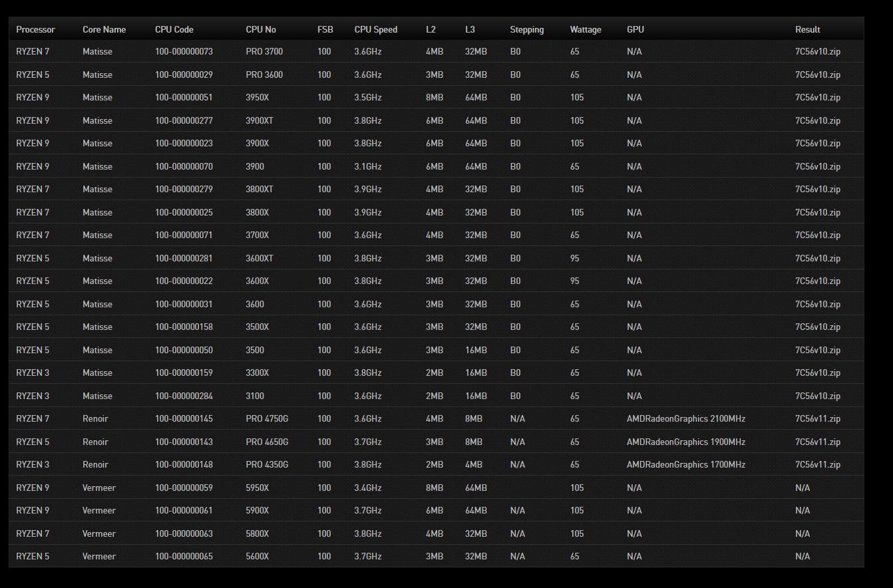Click the Processor column header
893x588 pixels.
(35, 29)
